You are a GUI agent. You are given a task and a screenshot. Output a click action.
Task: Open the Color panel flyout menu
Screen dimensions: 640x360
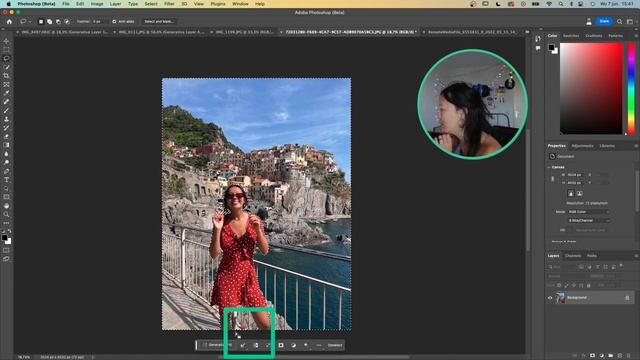click(636, 36)
